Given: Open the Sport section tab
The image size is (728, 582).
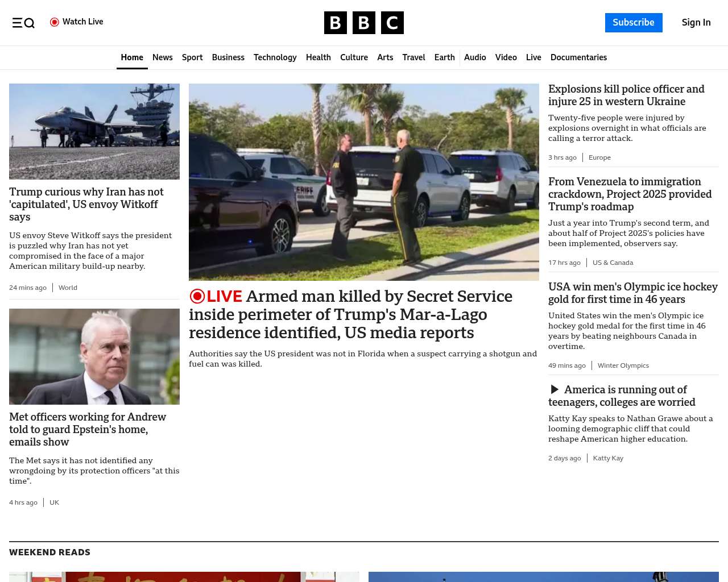Looking at the screenshot, I should tap(192, 57).
